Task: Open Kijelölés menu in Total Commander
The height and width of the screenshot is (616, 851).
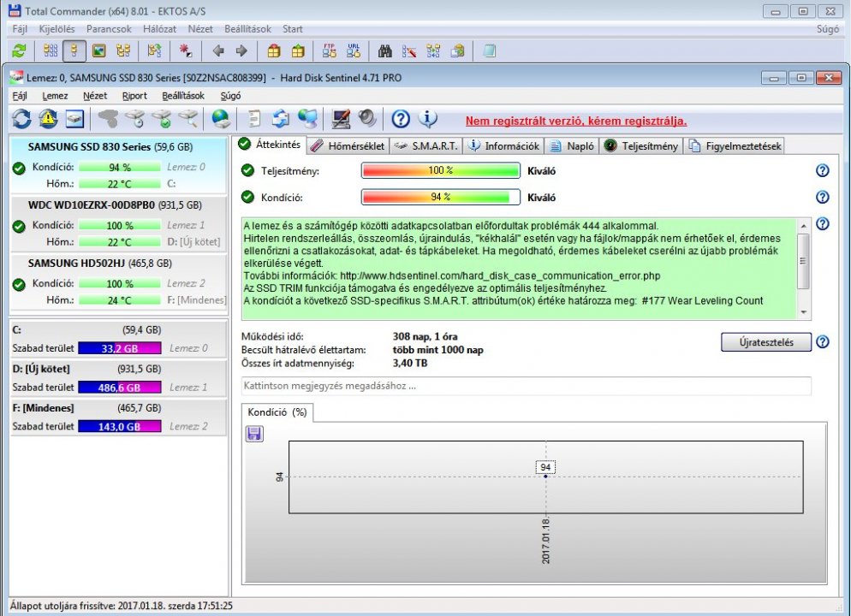Action: (57, 29)
